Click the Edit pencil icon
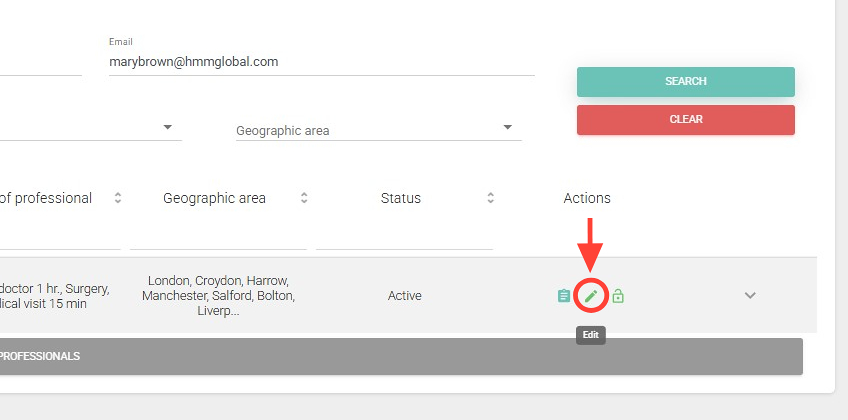This screenshot has width=848, height=420. coord(591,296)
